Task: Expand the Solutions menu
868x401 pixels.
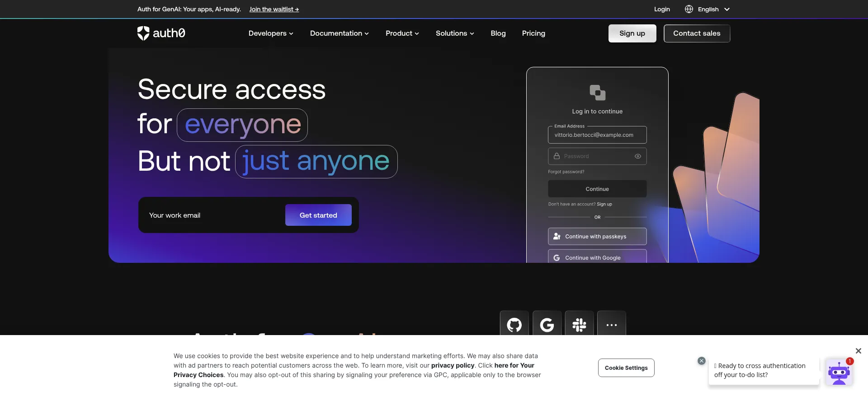Action: click(x=455, y=33)
